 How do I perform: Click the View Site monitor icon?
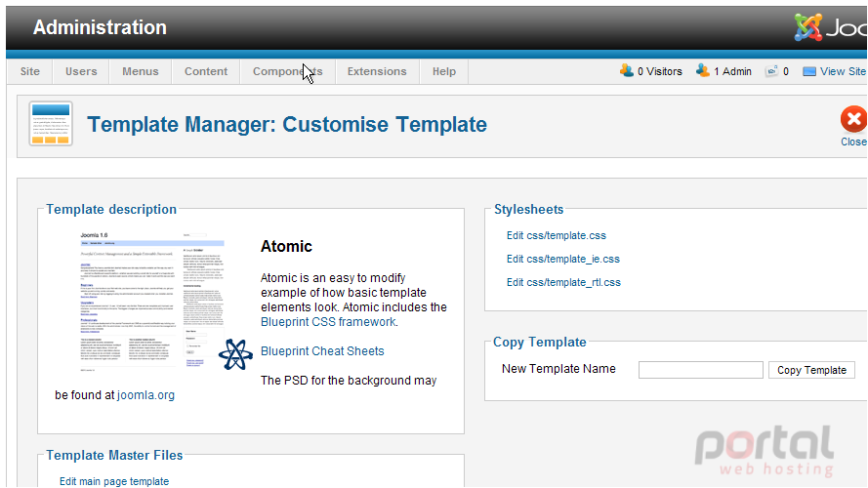point(808,71)
